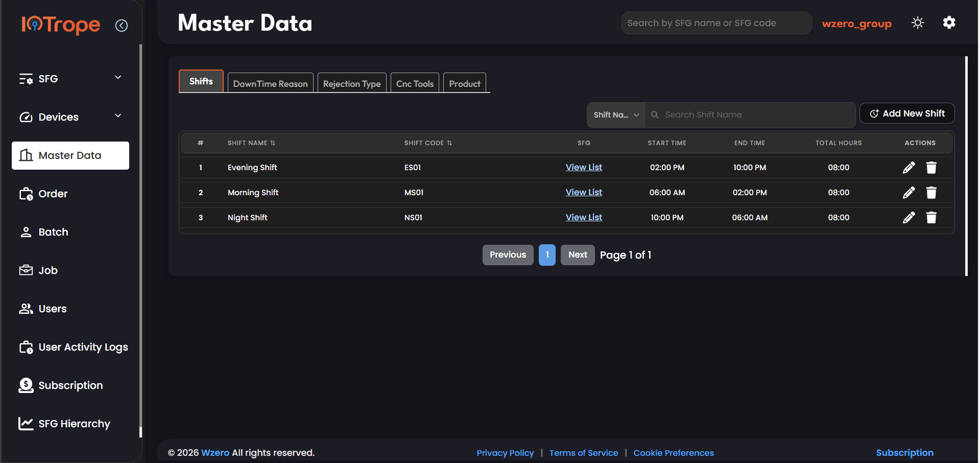
Task: Click the Start Time column header
Action: pos(667,143)
